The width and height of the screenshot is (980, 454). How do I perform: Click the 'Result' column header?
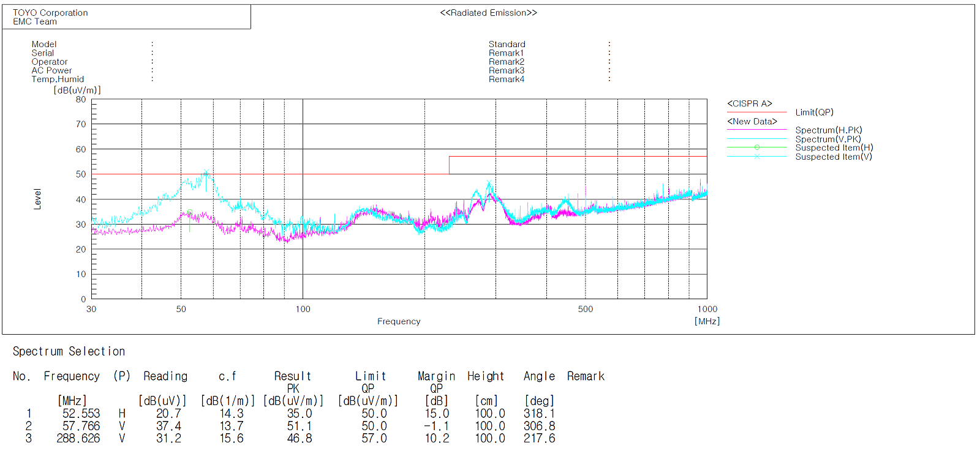coord(293,376)
